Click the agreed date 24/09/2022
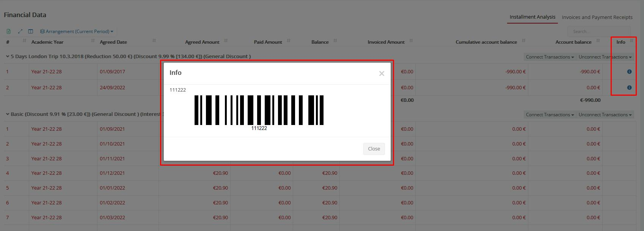 tap(112, 87)
